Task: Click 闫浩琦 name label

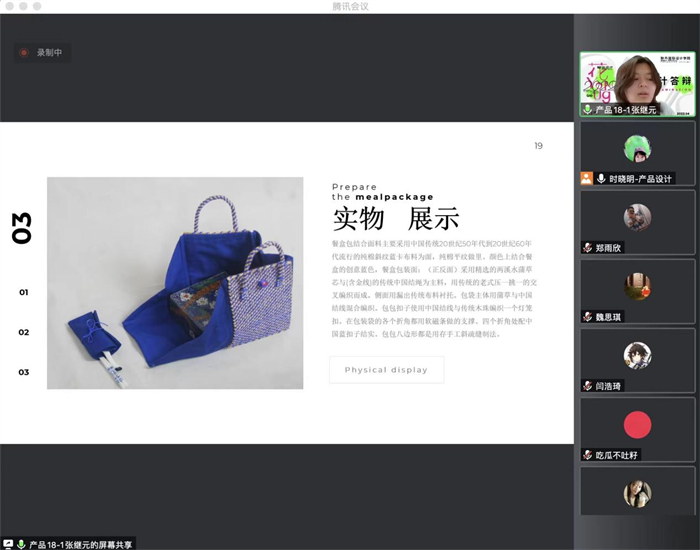Action: [x=608, y=386]
